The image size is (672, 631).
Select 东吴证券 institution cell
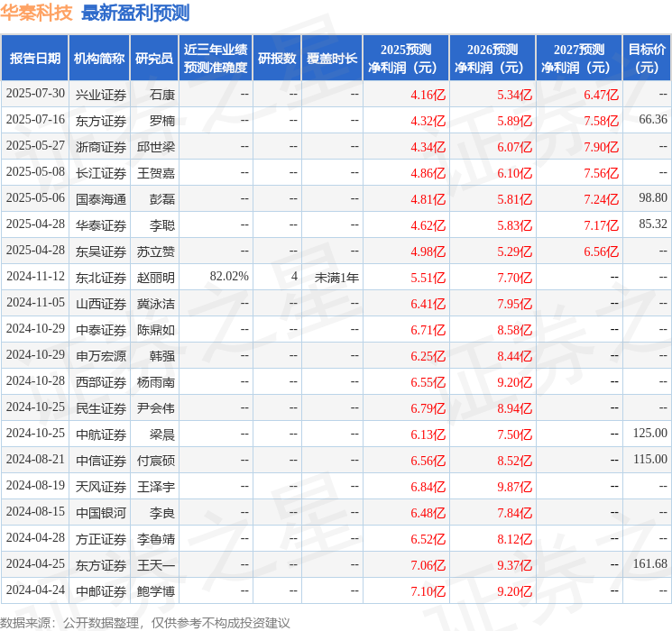click(x=101, y=251)
